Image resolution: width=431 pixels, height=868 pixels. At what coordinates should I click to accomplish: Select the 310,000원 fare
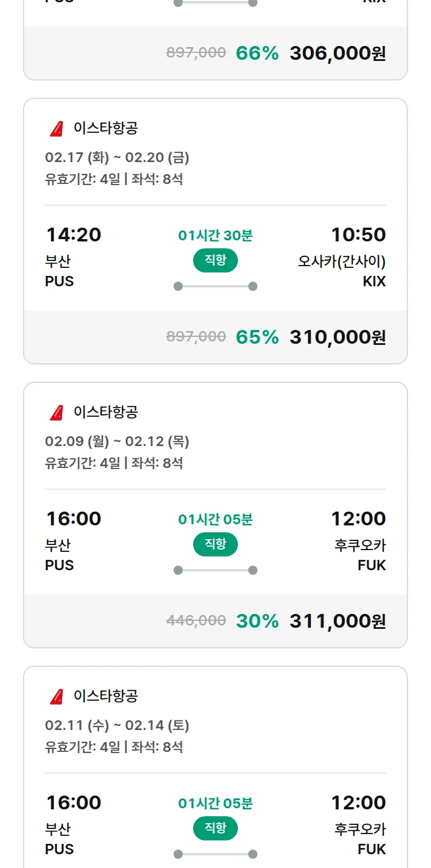tap(337, 337)
